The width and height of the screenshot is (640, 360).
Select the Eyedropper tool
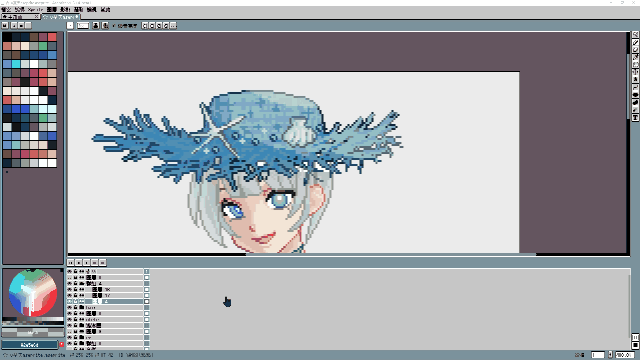pyautogui.click(x=636, y=57)
